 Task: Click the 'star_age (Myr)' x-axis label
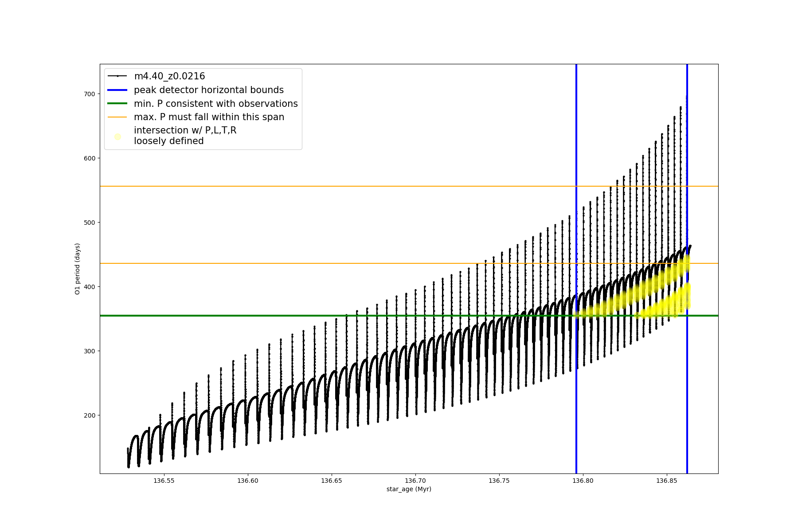click(409, 489)
